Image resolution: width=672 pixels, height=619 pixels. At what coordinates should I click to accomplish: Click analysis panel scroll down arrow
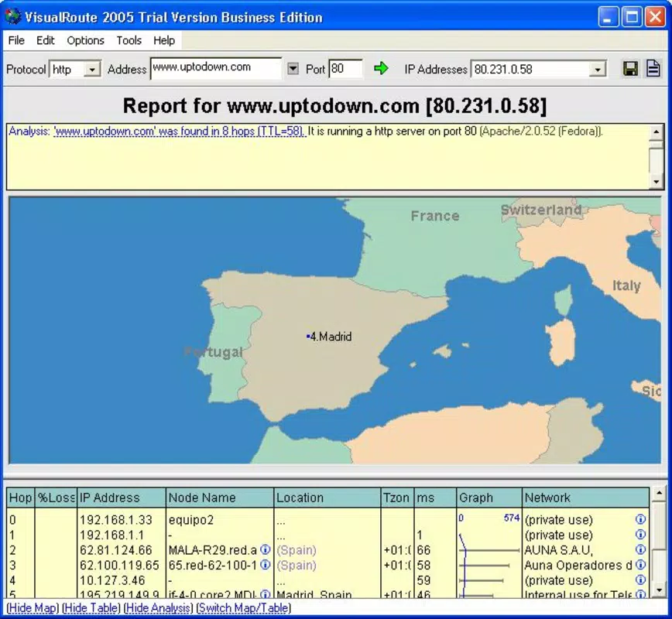coord(657,181)
